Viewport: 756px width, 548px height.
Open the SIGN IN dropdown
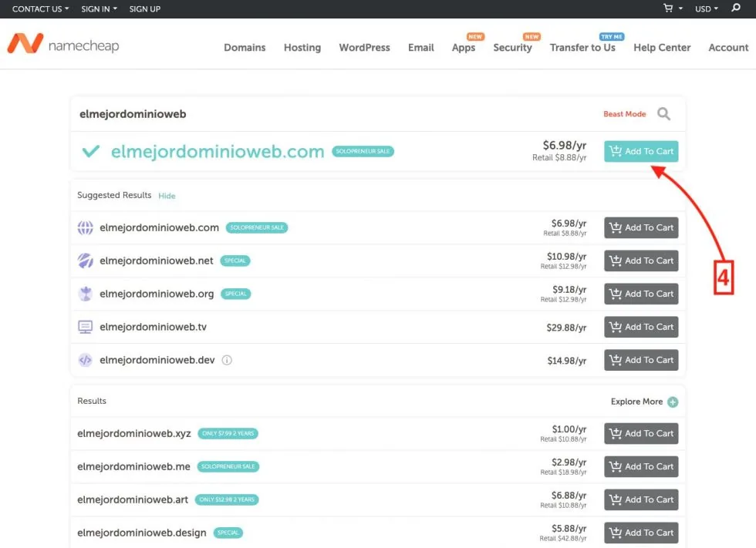point(100,8)
